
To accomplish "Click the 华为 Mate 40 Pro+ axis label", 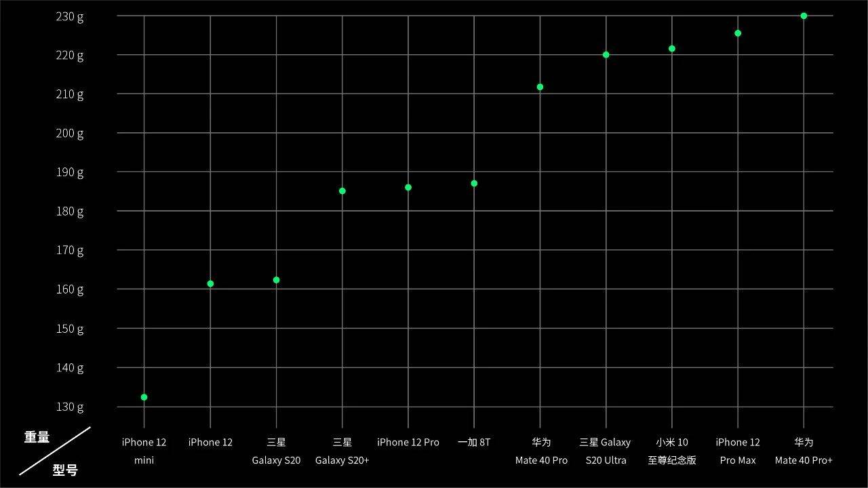I will [804, 451].
